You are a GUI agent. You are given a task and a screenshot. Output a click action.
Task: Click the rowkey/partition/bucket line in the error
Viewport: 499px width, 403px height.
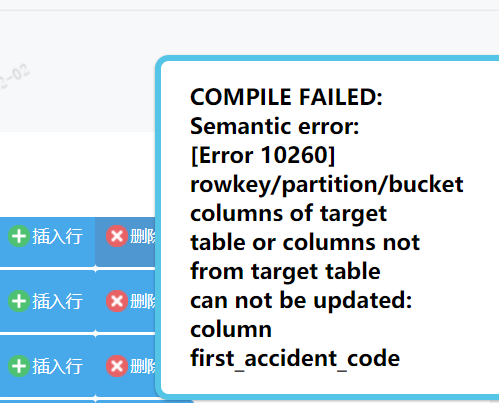[327, 185]
